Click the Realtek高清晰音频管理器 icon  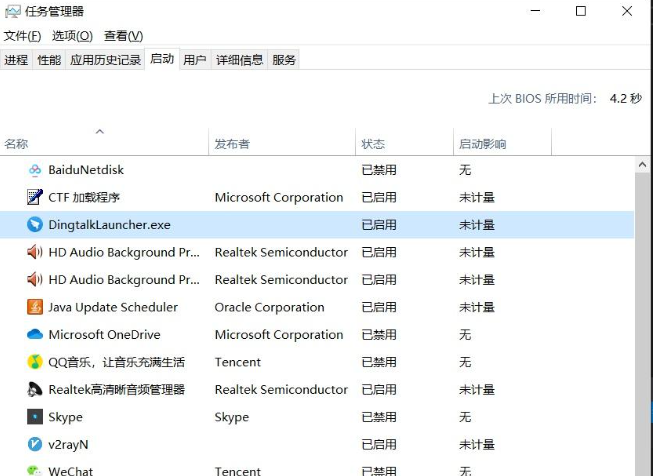[35, 389]
